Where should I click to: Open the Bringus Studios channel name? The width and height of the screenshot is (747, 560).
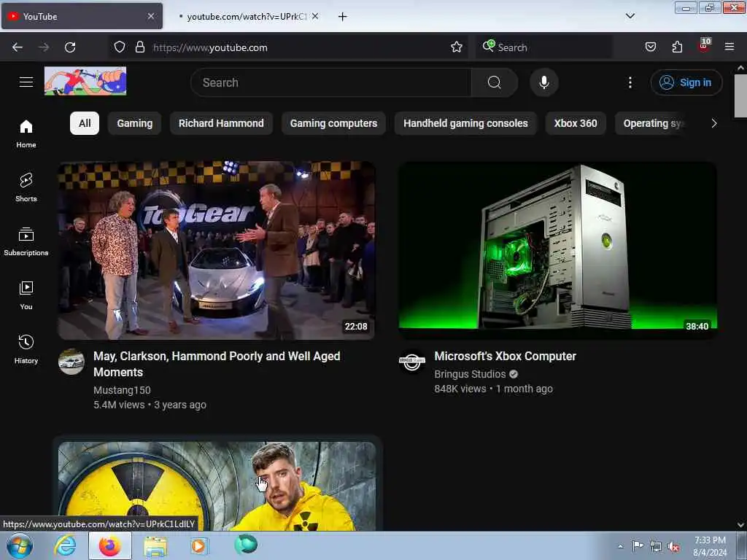pyautogui.click(x=470, y=374)
